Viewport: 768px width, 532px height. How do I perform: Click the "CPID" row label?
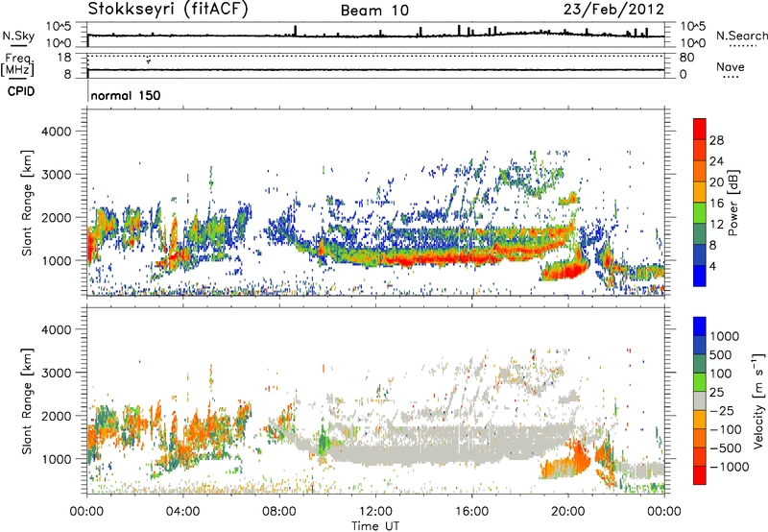point(21,91)
